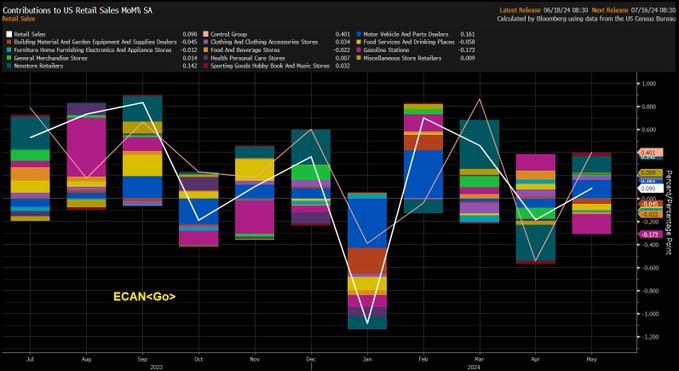Click the ECAN<Go> command text
679x371 pixels.
pos(144,297)
